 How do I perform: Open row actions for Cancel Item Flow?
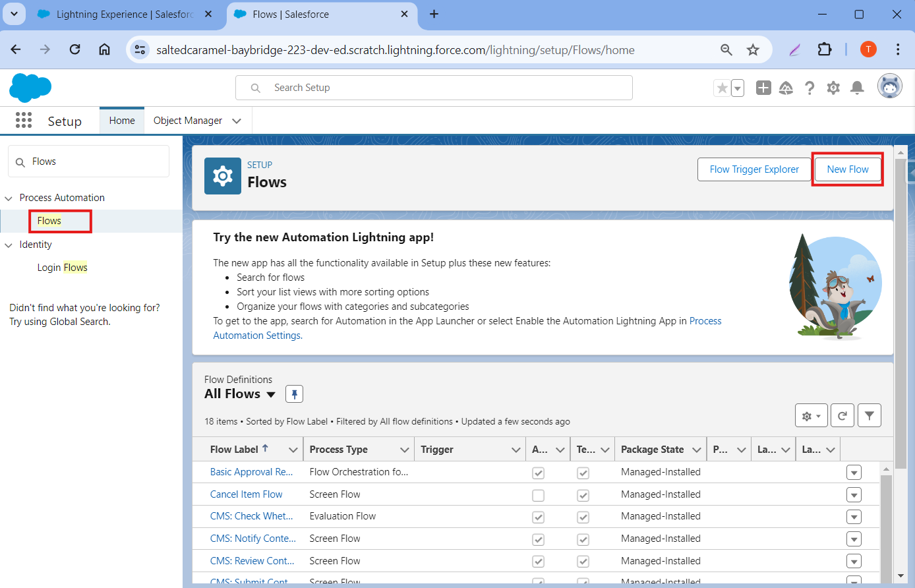point(854,495)
